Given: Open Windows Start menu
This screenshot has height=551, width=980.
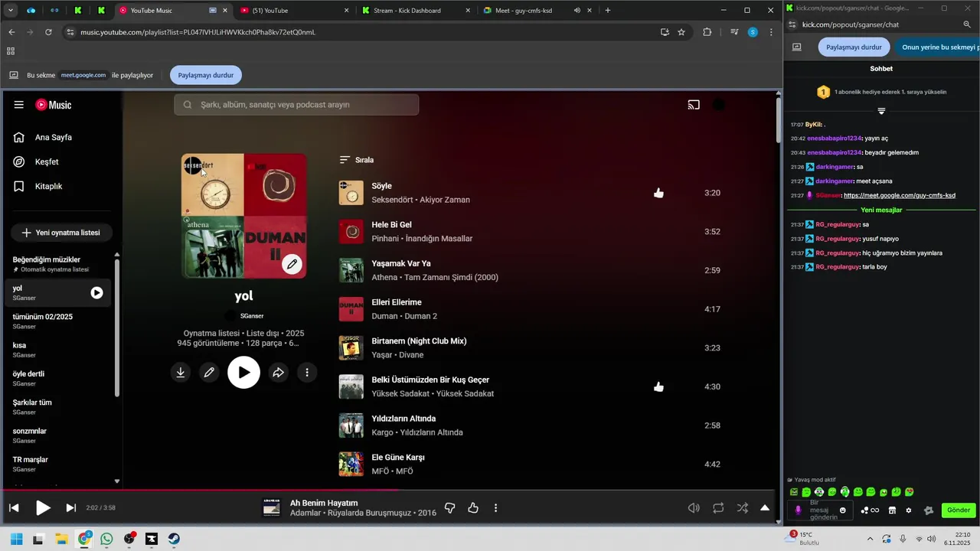Looking at the screenshot, I should click(16, 539).
